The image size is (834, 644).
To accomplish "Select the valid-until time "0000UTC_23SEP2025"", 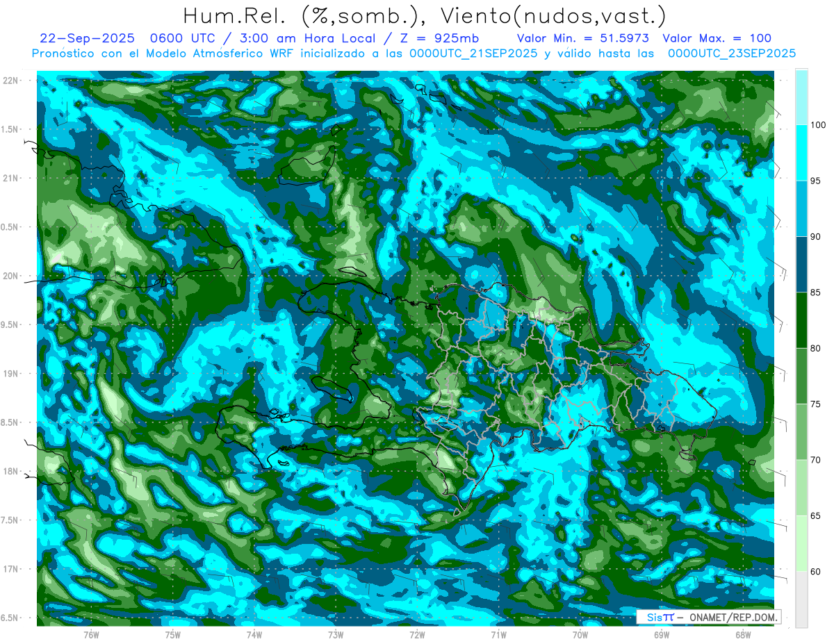I will pyautogui.click(x=731, y=53).
